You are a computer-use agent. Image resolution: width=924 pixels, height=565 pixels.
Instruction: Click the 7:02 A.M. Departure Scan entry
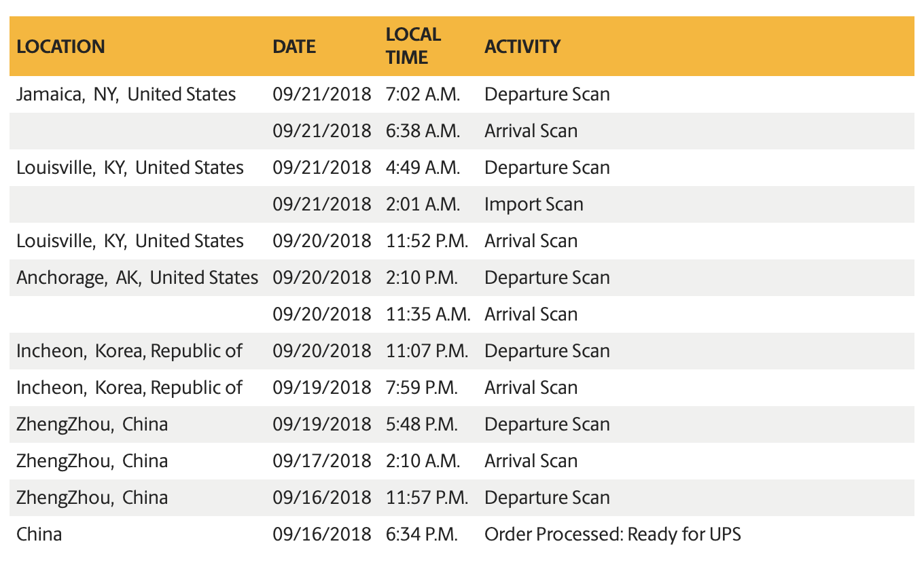[546, 94]
